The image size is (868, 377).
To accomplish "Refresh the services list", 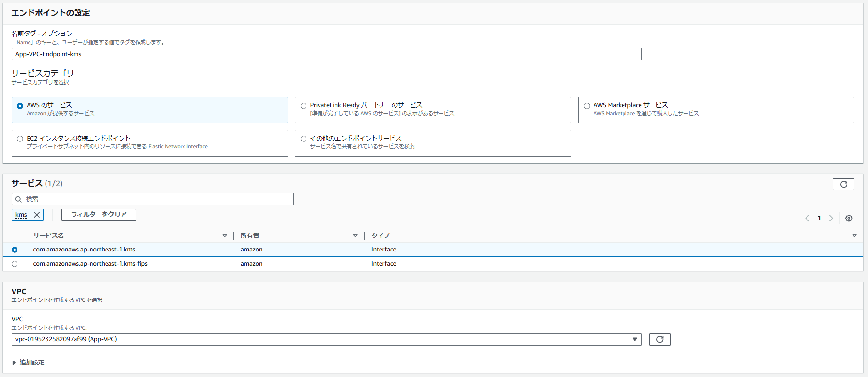I will point(843,184).
